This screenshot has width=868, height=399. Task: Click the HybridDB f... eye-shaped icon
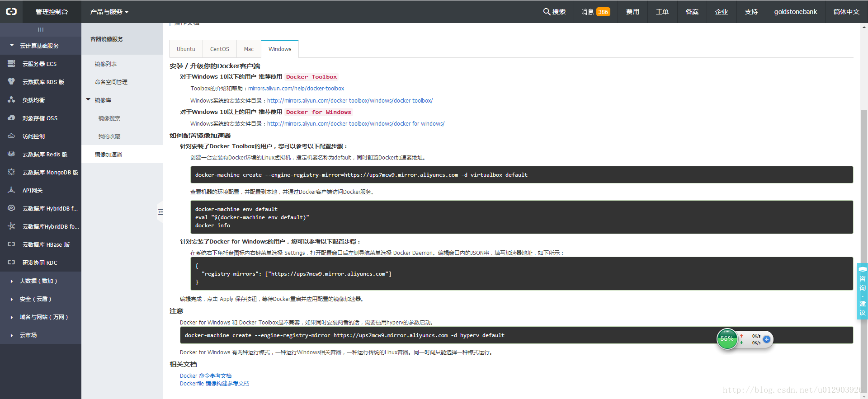pyautogui.click(x=11, y=208)
